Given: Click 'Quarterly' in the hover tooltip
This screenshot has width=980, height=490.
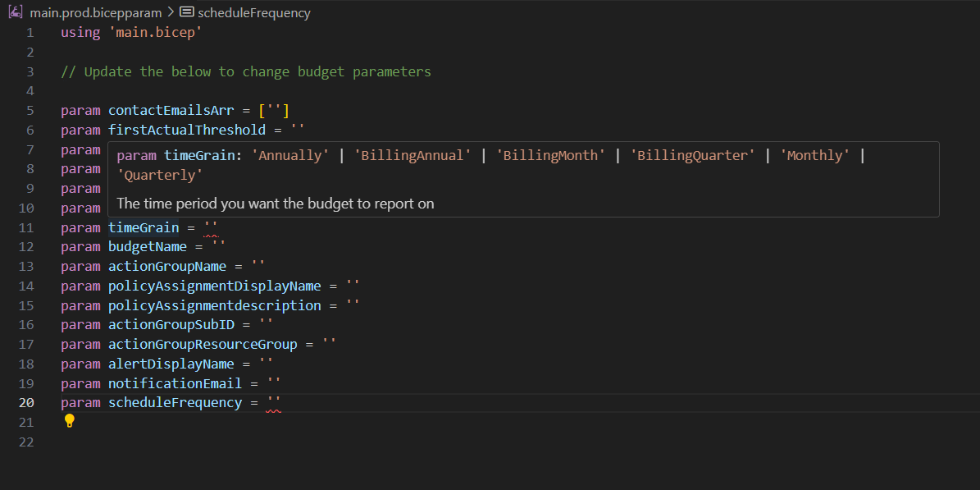Looking at the screenshot, I should pyautogui.click(x=160, y=175).
